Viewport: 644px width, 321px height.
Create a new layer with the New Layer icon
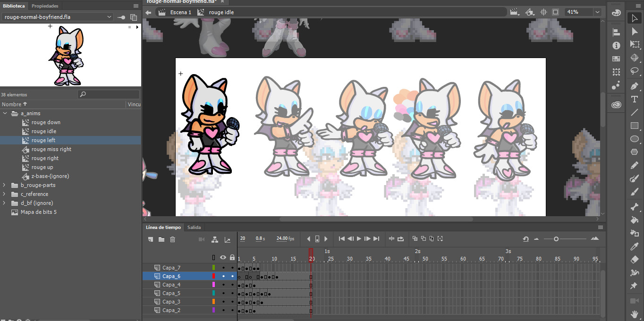point(150,239)
